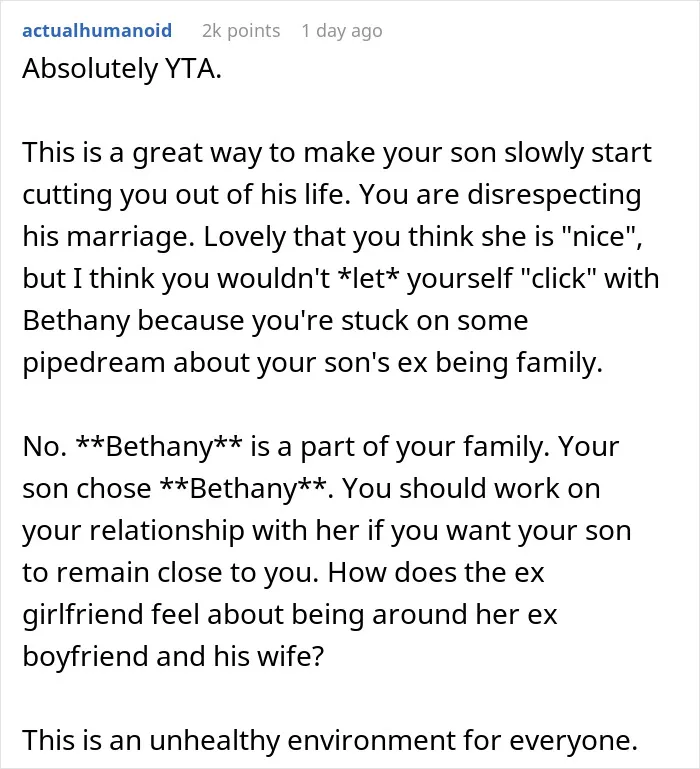The image size is (700, 769).
Task: Click the 2k points score
Action: 241,30
